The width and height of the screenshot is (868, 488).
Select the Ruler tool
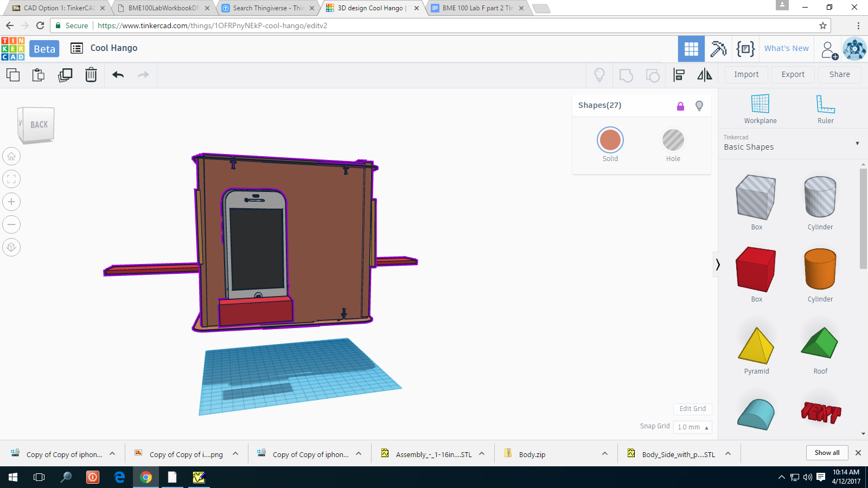[x=825, y=108]
